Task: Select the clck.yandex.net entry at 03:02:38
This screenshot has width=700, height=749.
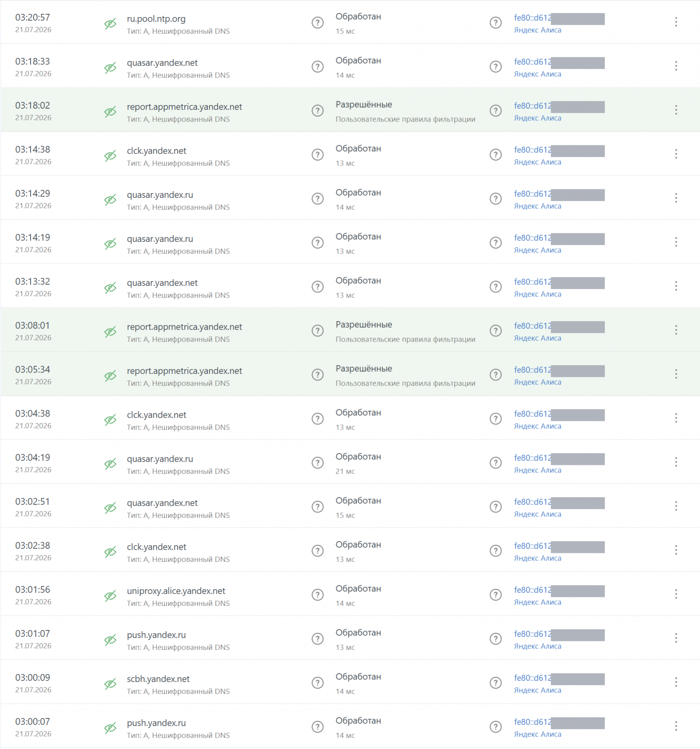Action: [157, 547]
